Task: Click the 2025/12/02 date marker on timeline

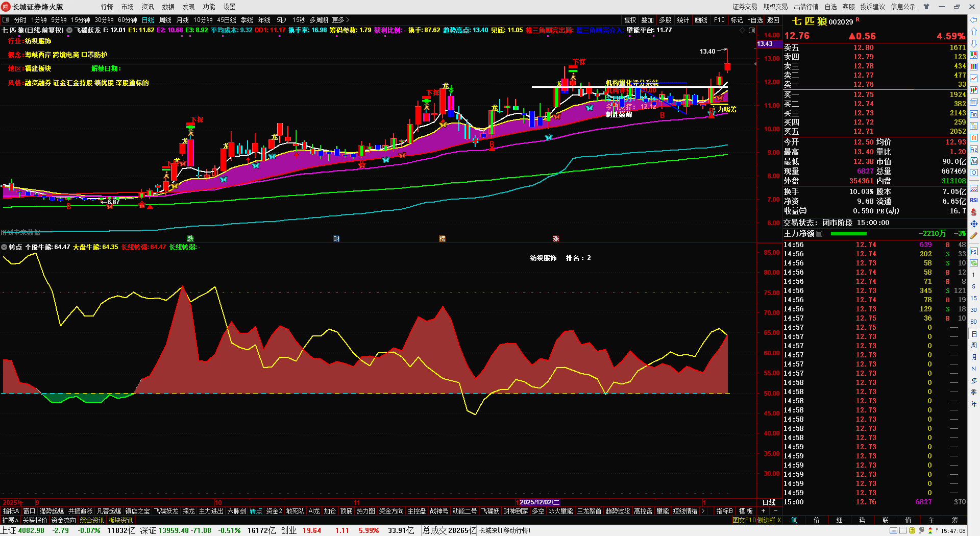Action: (x=539, y=502)
